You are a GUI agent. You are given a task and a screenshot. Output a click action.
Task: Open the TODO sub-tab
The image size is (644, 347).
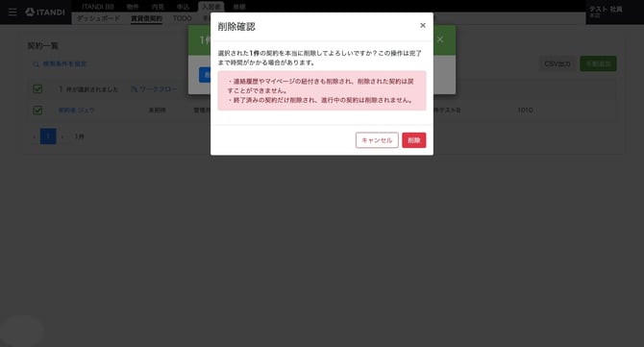(x=182, y=18)
